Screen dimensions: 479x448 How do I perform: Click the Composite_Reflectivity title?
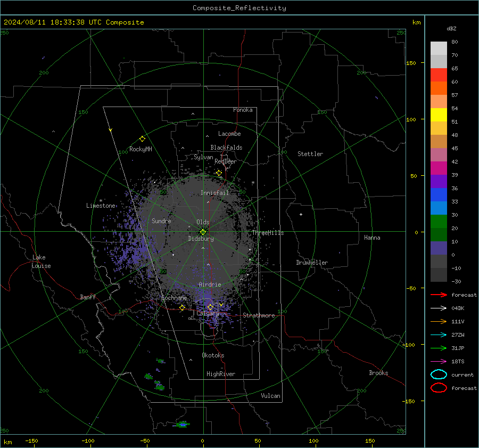[x=240, y=8]
